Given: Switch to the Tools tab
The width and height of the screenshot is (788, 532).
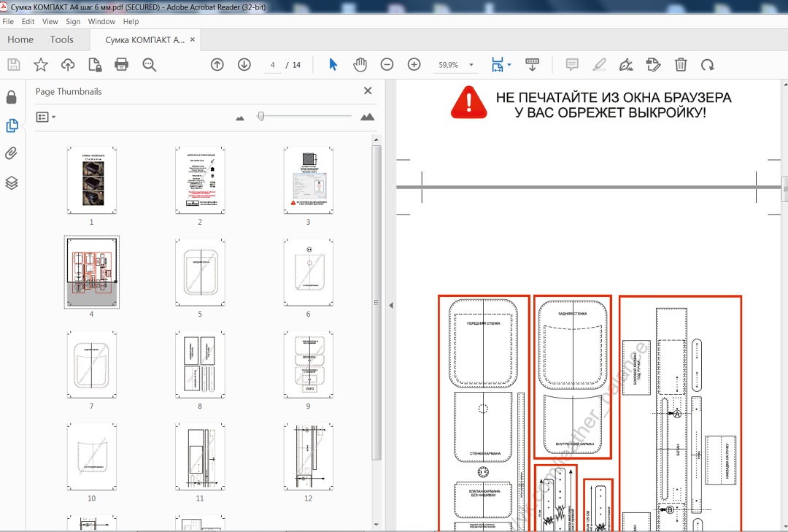Looking at the screenshot, I should pyautogui.click(x=62, y=39).
